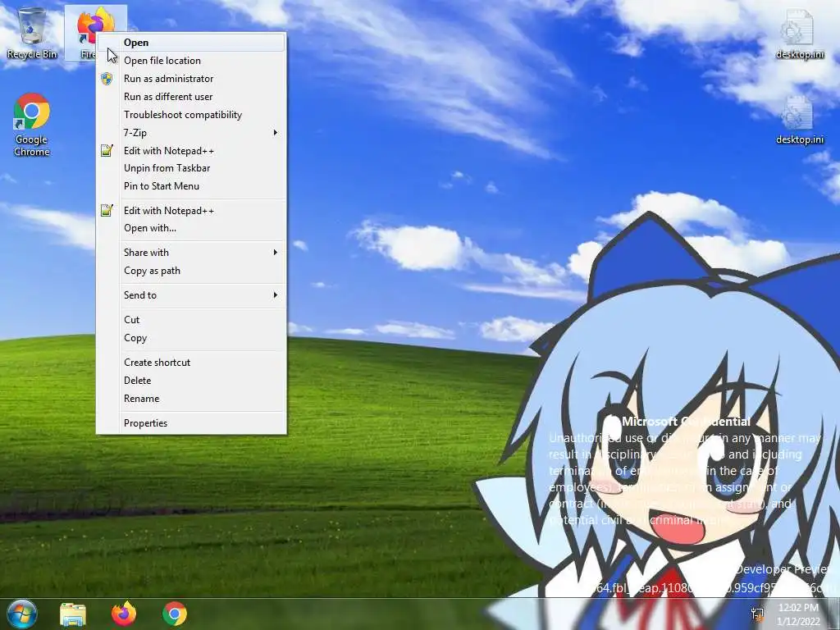
Task: Expand the Send to submenu
Action: (x=191, y=295)
